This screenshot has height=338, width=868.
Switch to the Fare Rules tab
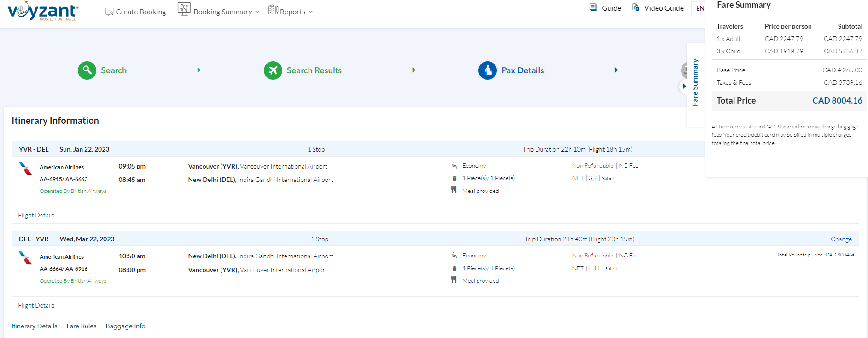point(82,326)
